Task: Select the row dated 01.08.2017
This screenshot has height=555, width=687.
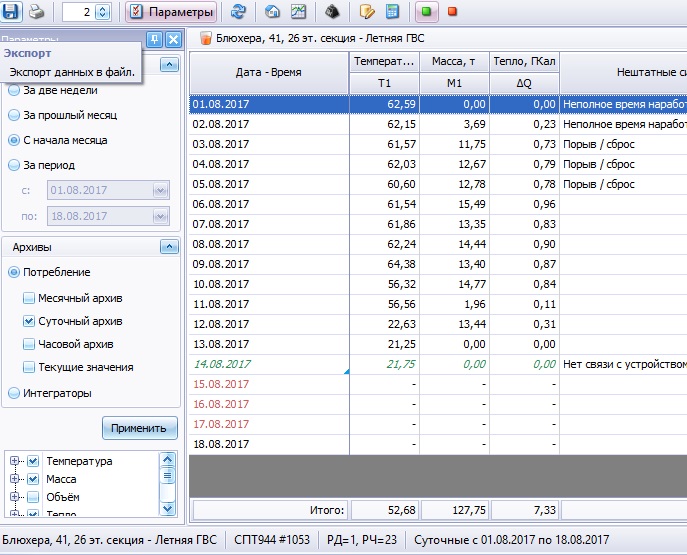Action: tap(438, 104)
